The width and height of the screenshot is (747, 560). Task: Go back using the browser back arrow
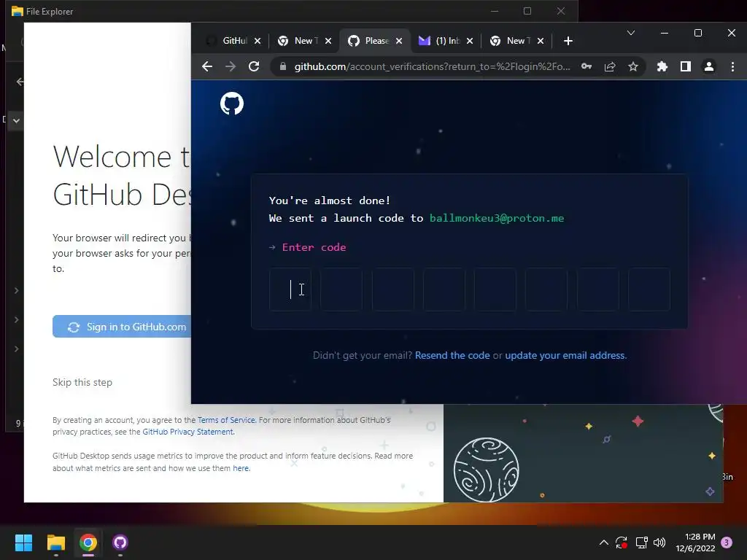coord(207,66)
